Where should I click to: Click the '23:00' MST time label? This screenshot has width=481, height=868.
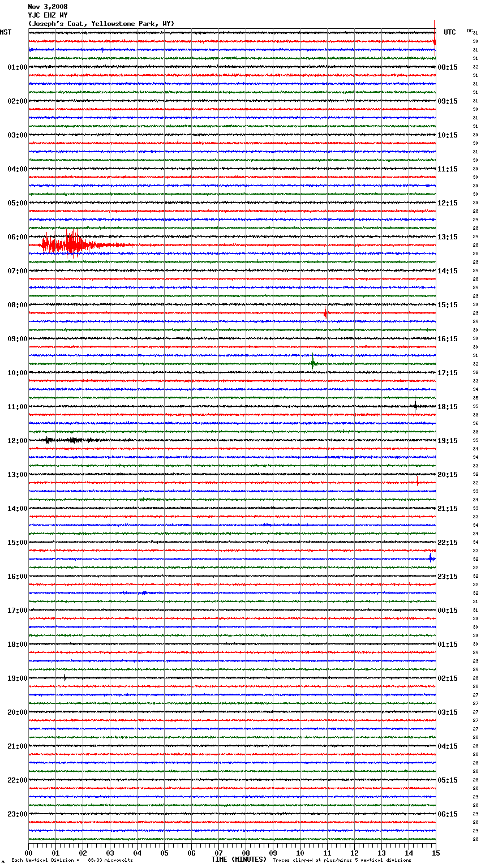[17, 814]
